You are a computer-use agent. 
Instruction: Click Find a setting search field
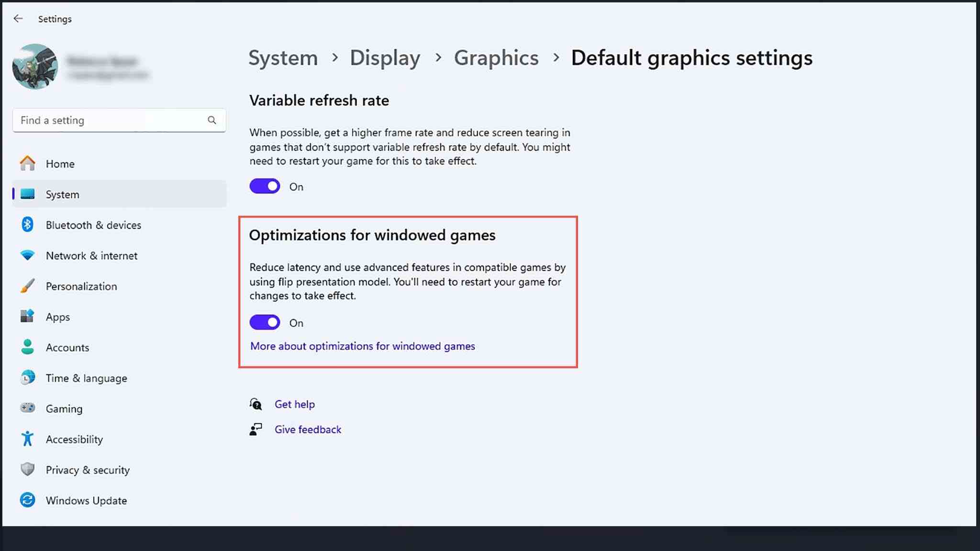point(119,120)
